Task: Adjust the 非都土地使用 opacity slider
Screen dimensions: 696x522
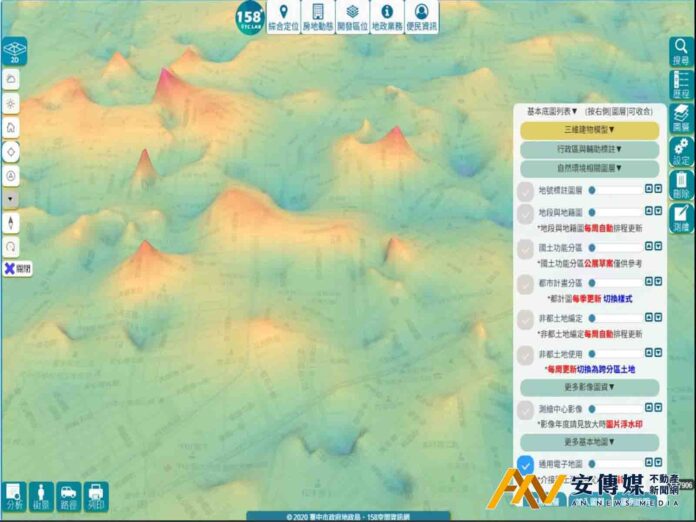Action: [615, 354]
